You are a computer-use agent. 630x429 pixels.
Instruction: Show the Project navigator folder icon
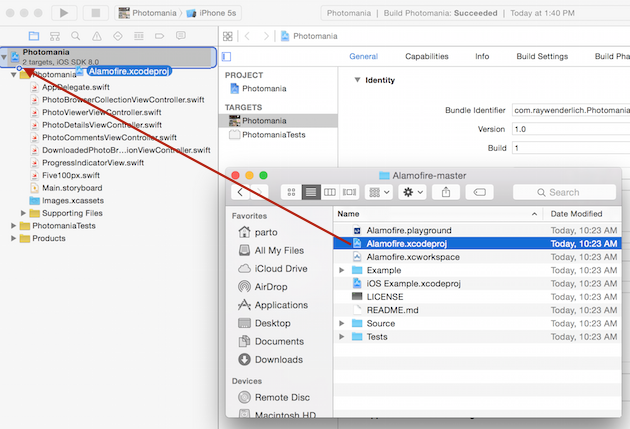[34, 36]
